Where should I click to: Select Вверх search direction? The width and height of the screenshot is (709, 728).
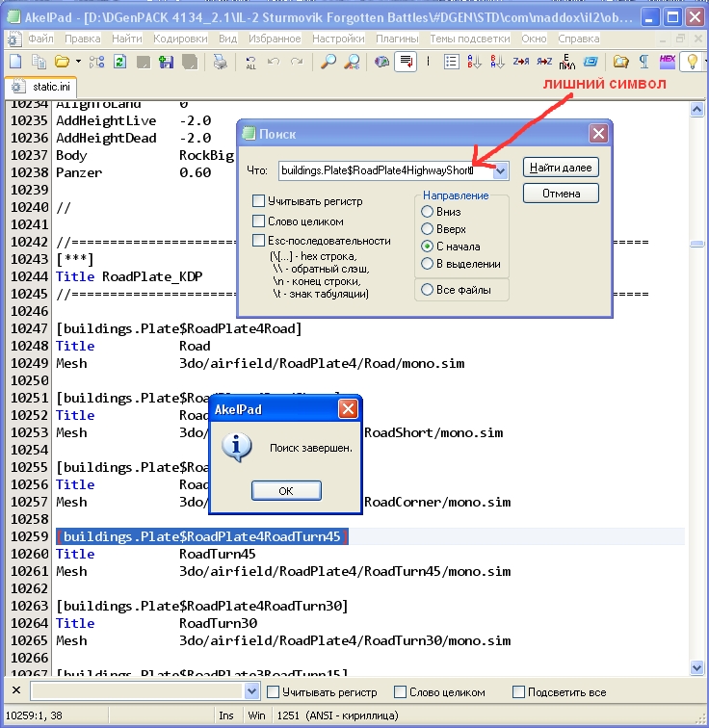tap(427, 229)
